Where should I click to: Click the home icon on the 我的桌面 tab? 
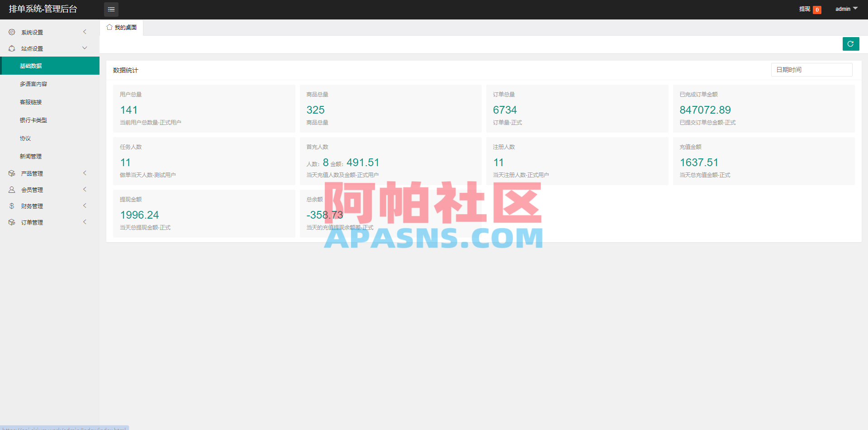coord(109,27)
